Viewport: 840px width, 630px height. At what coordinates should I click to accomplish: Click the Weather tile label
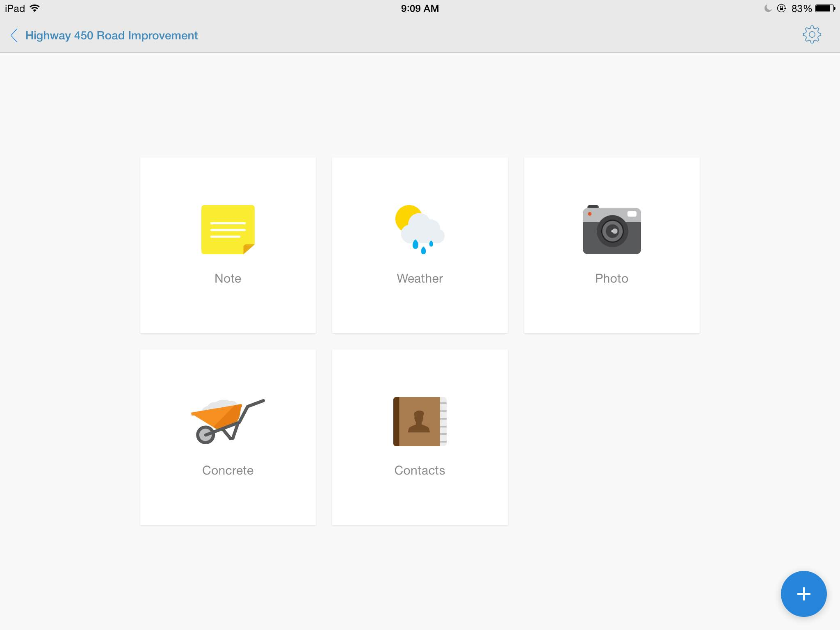coord(420,278)
